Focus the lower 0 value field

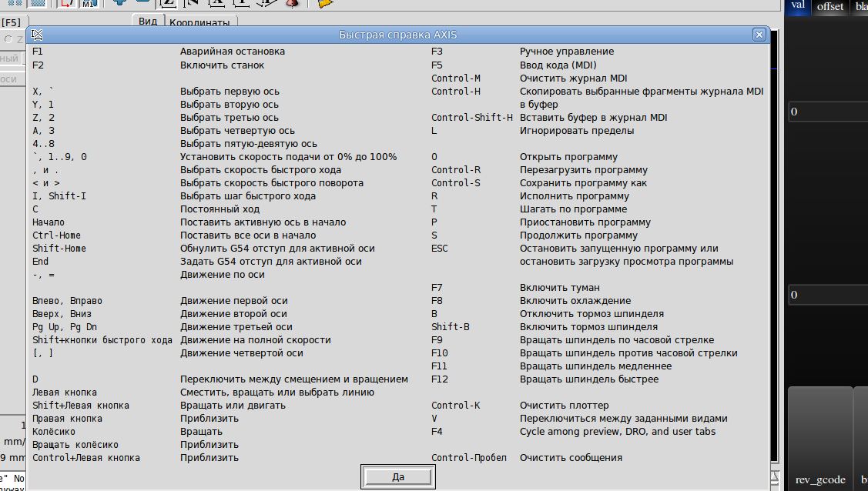[828, 295]
